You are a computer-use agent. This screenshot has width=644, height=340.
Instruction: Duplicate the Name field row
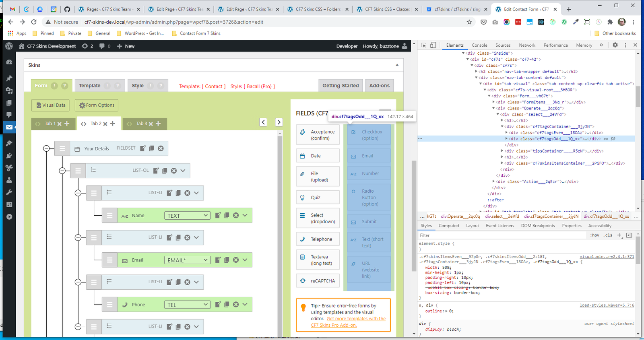(227, 216)
